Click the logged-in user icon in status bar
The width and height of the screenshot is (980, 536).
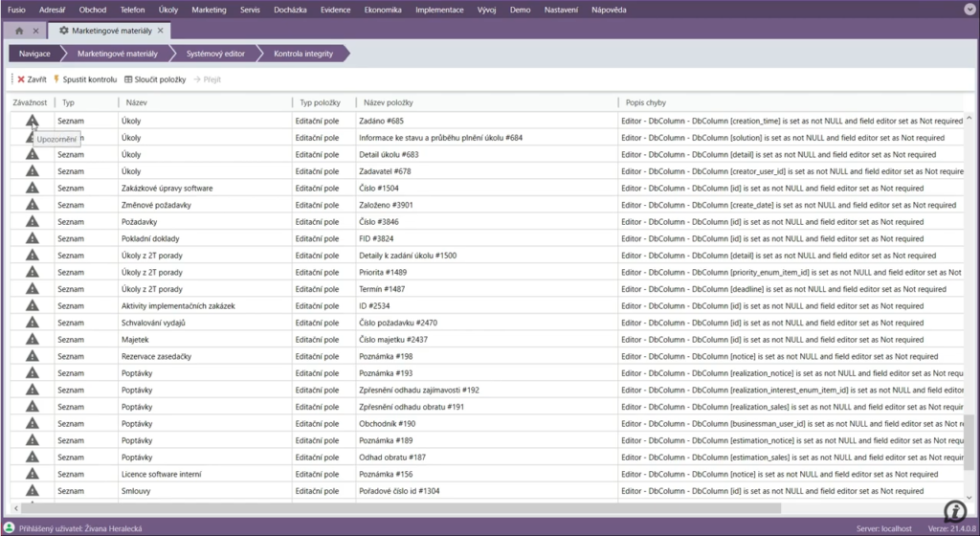coord(9,528)
